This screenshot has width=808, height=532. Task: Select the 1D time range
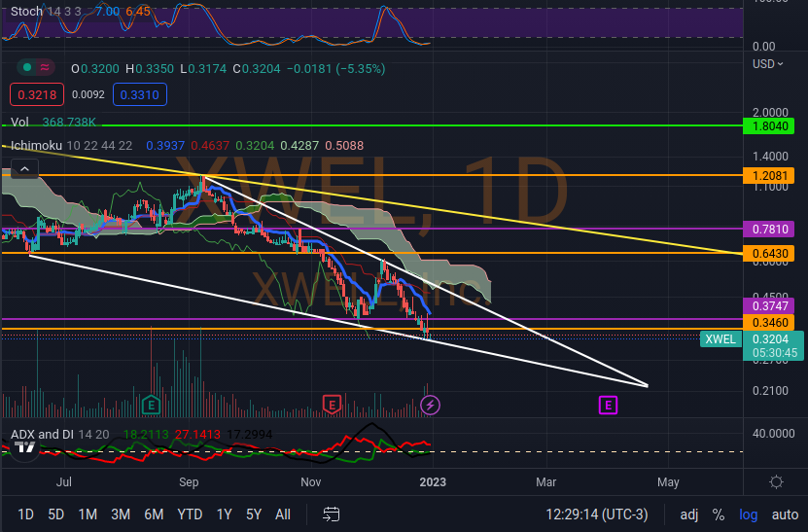pos(25,514)
